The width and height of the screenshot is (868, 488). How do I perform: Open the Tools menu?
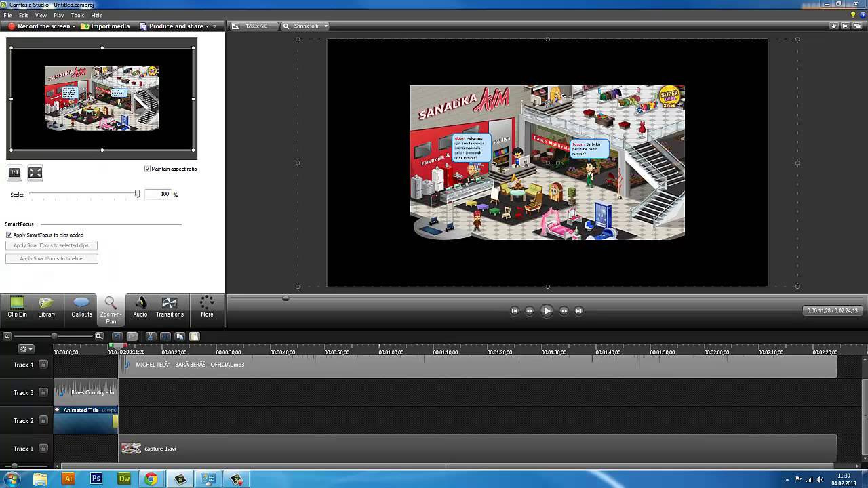point(77,15)
